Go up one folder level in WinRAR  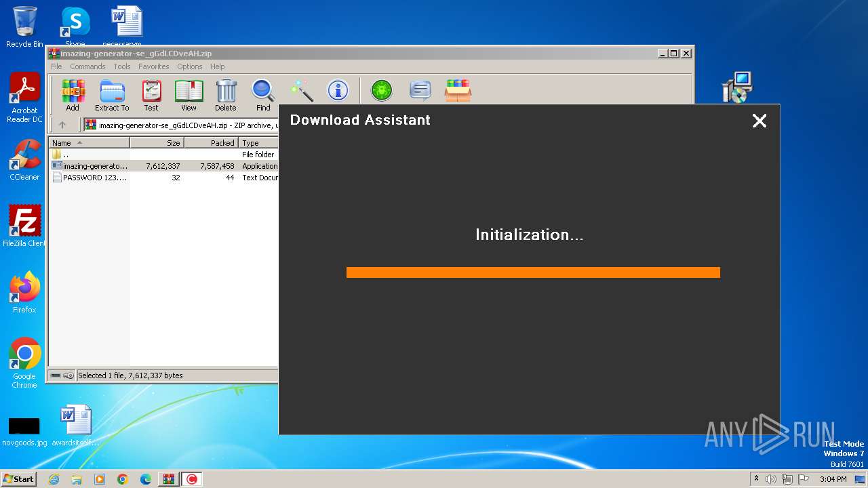click(62, 125)
